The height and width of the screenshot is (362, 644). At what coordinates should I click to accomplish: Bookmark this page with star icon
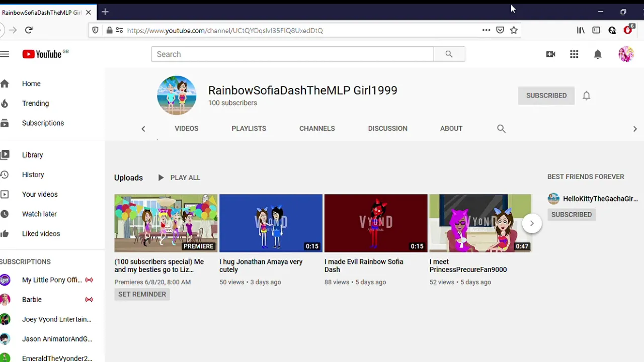pyautogui.click(x=514, y=30)
